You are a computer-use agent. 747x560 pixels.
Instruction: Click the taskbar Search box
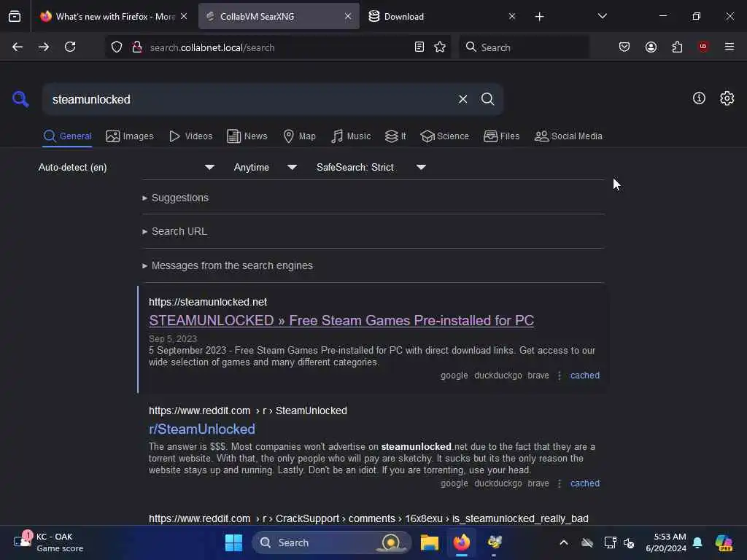coord(332,542)
